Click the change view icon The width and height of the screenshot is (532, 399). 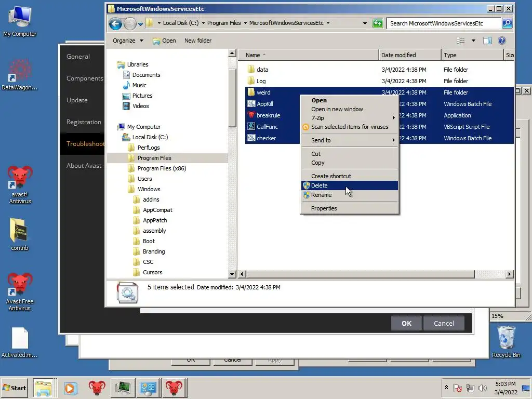tap(460, 41)
